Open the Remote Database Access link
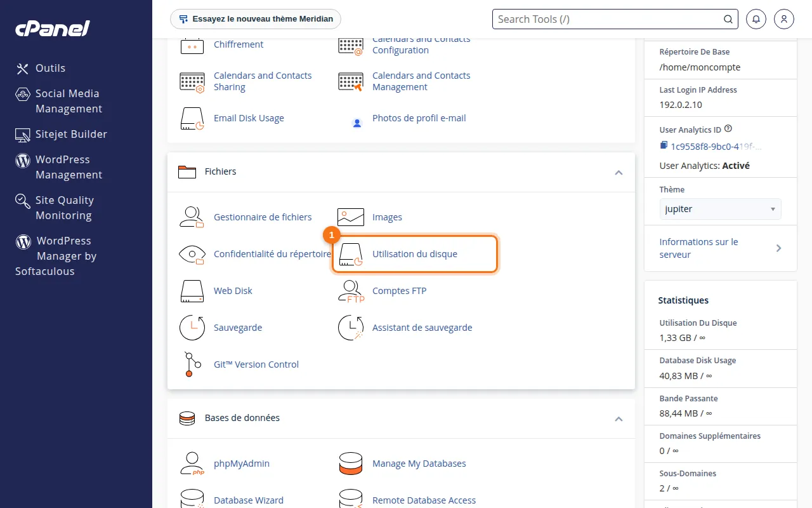This screenshot has width=812, height=508. 424,500
